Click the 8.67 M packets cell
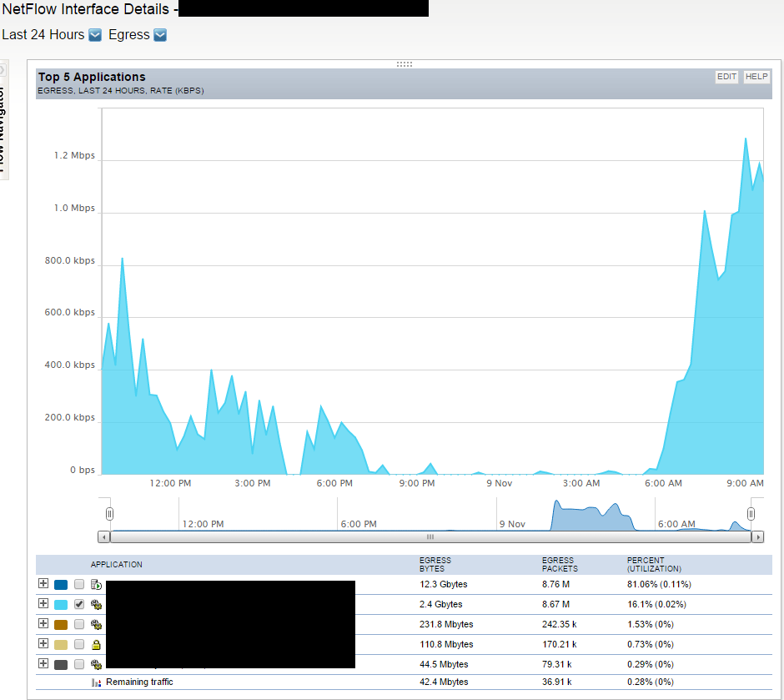Image resolution: width=784 pixels, height=700 pixels. (x=555, y=604)
